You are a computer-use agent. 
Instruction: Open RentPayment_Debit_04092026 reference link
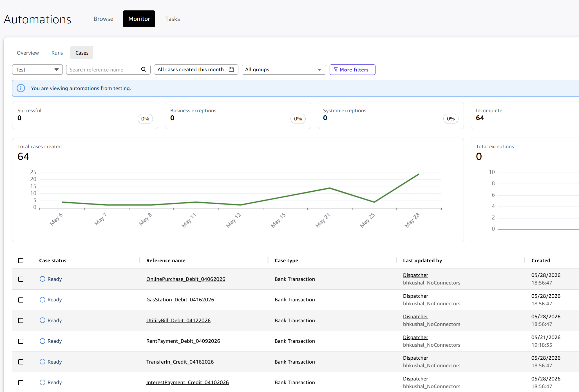pos(183,341)
